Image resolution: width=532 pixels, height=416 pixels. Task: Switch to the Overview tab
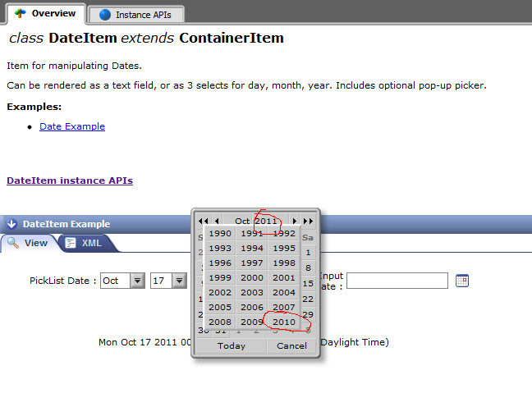pyautogui.click(x=44, y=13)
